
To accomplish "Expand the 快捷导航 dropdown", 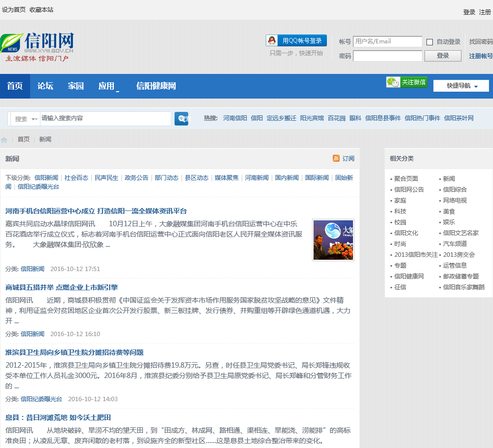I will (461, 86).
